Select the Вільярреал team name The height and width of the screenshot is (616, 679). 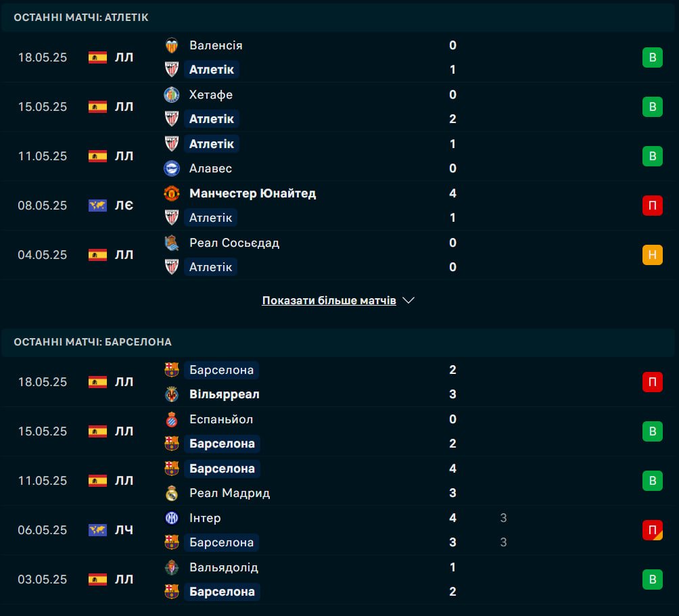pyautogui.click(x=225, y=394)
